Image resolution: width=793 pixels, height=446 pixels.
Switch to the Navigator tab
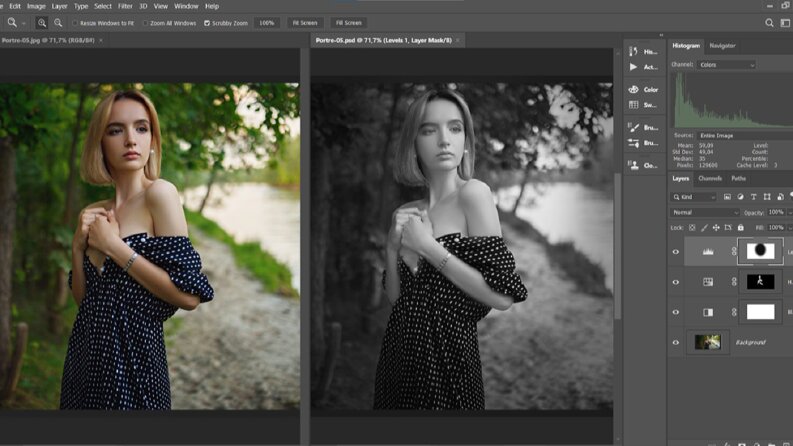[x=722, y=46]
